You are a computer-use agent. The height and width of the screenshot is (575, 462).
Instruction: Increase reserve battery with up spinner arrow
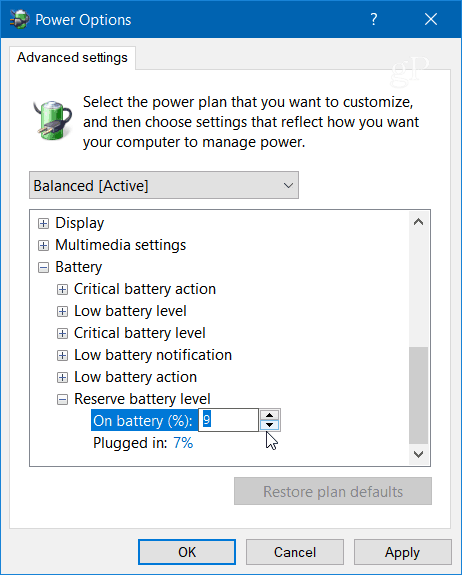[270, 415]
